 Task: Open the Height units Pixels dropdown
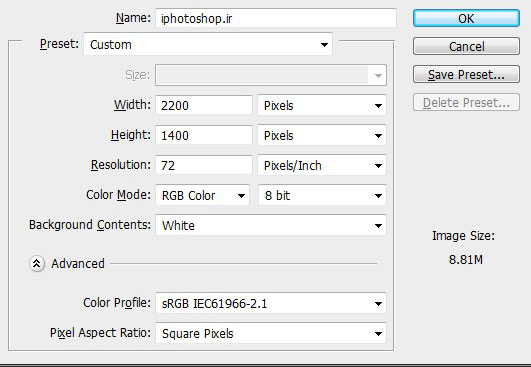(x=322, y=135)
